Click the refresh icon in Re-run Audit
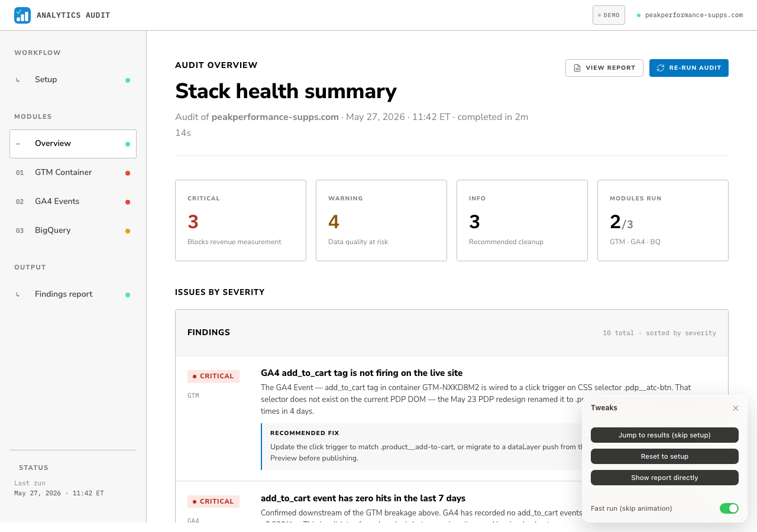Image resolution: width=757 pixels, height=532 pixels. [x=661, y=68]
